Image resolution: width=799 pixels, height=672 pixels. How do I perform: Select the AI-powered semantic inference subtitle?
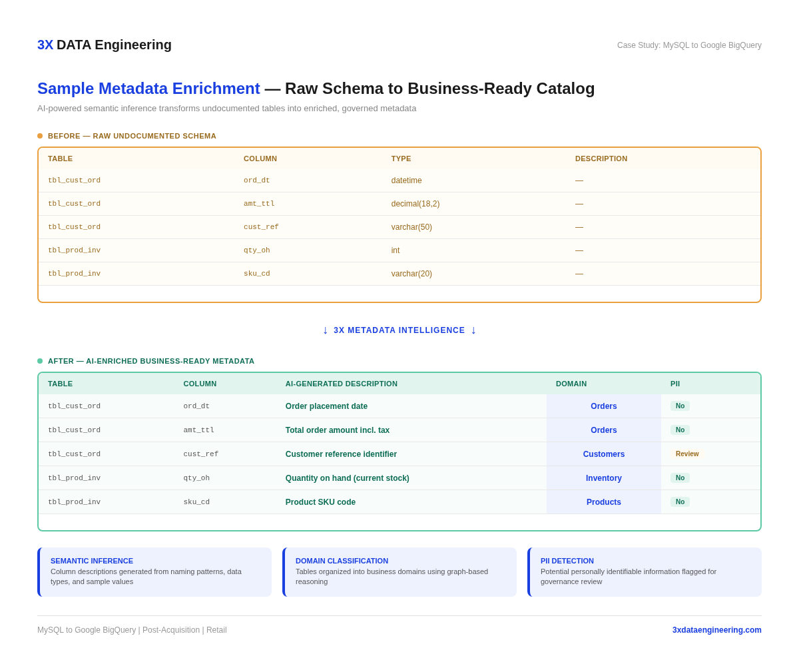tap(227, 109)
